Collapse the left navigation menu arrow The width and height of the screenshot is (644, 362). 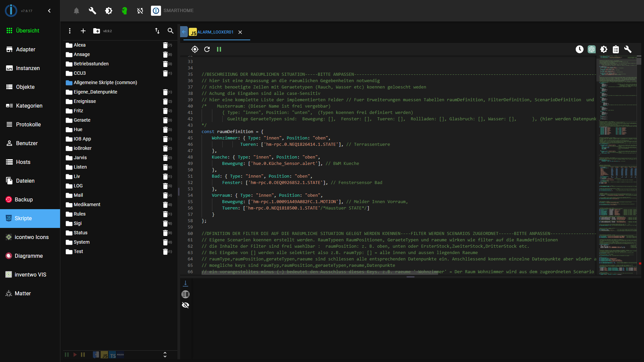(x=49, y=11)
